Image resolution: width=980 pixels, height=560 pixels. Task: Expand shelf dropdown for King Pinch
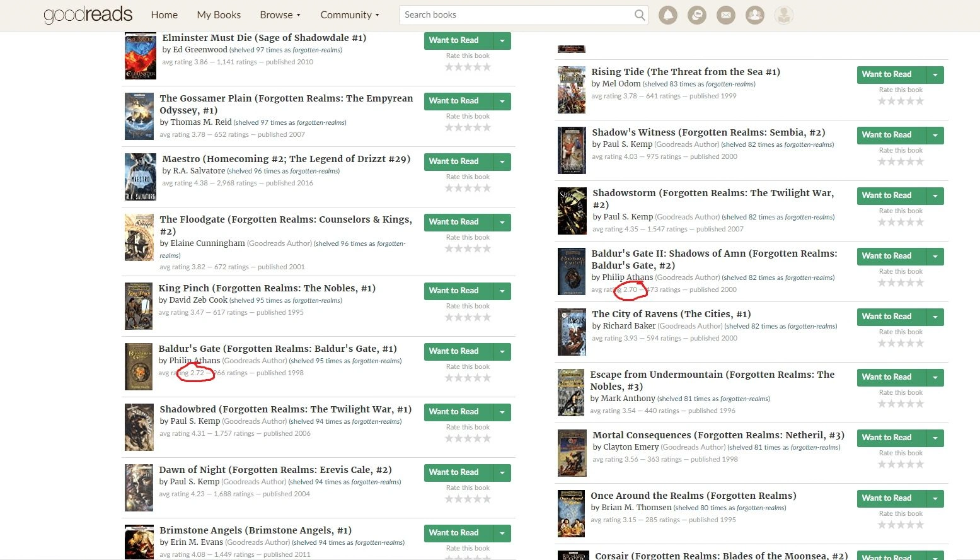tap(502, 291)
